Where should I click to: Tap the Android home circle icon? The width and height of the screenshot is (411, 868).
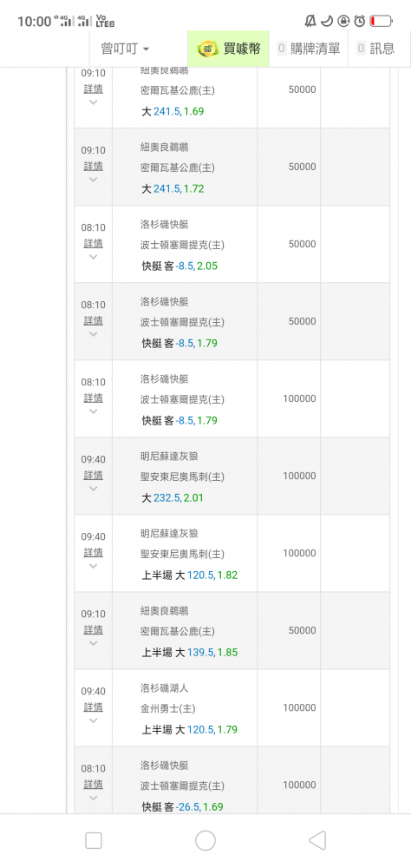(x=205, y=840)
